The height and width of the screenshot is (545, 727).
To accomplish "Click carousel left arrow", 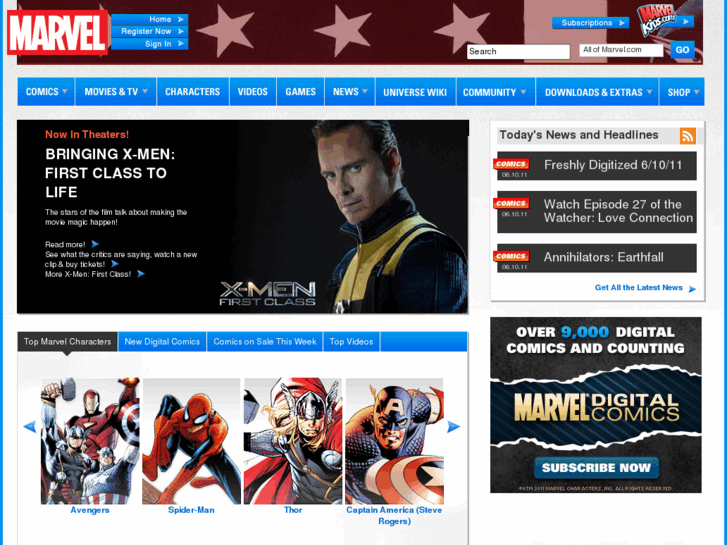I will pos(30,426).
